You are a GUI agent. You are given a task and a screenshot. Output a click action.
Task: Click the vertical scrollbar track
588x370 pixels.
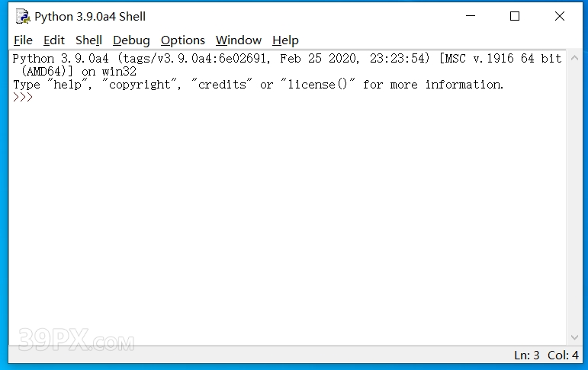tap(574, 198)
